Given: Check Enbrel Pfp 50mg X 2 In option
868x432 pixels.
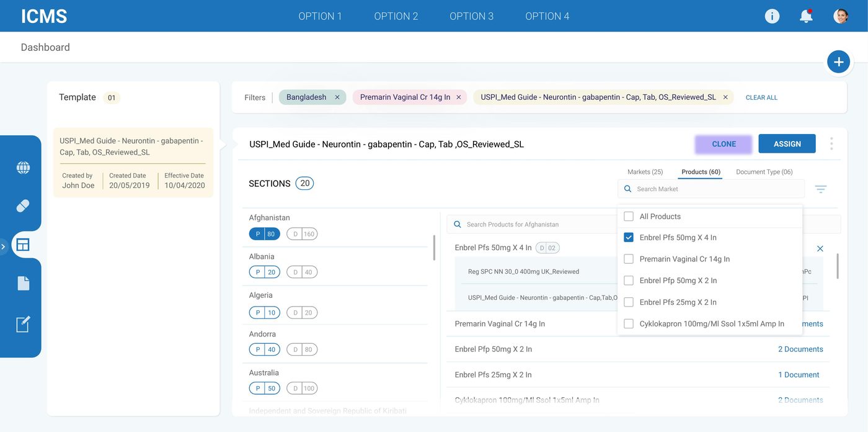Looking at the screenshot, I should pos(629,281).
